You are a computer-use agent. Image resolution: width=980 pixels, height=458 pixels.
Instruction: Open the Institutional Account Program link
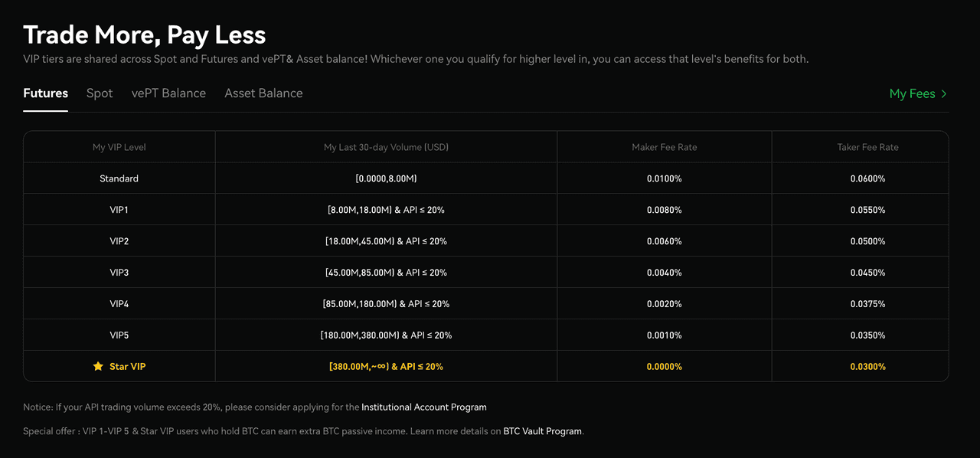[423, 407]
